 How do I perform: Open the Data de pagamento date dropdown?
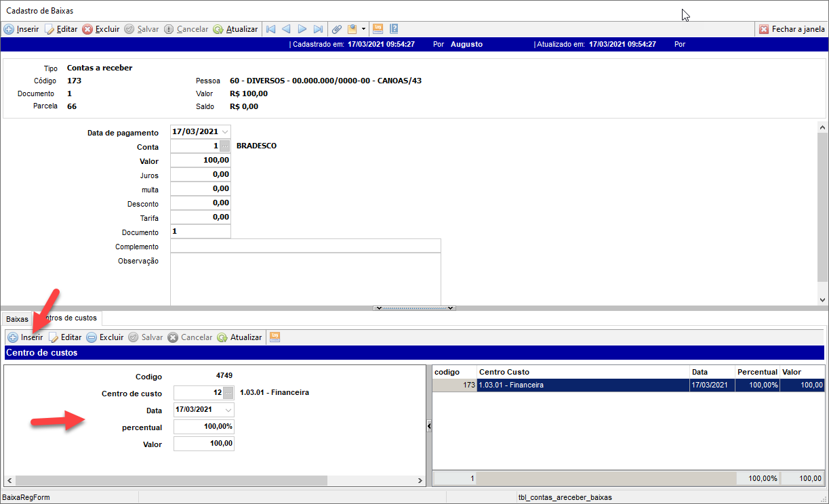[225, 132]
